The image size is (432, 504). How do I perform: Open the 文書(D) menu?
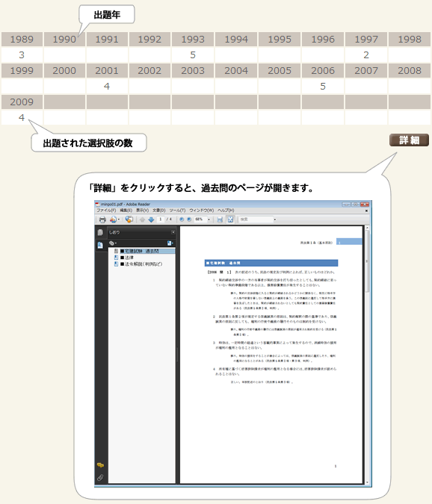tap(159, 211)
